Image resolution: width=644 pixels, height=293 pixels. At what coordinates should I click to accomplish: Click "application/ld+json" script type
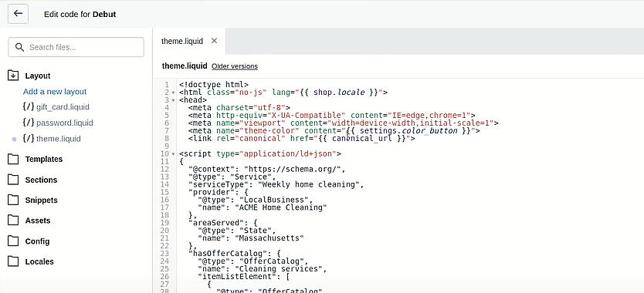pyautogui.click(x=291, y=154)
